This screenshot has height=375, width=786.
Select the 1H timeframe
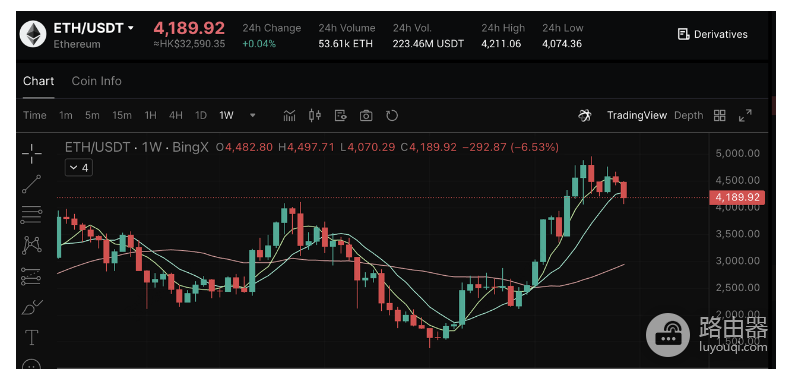[150, 115]
